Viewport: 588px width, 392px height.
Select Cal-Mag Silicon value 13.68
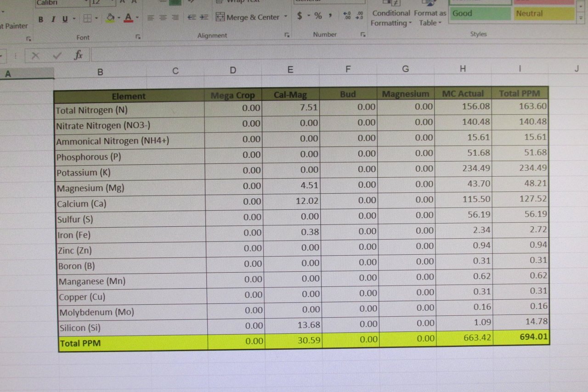point(293,325)
